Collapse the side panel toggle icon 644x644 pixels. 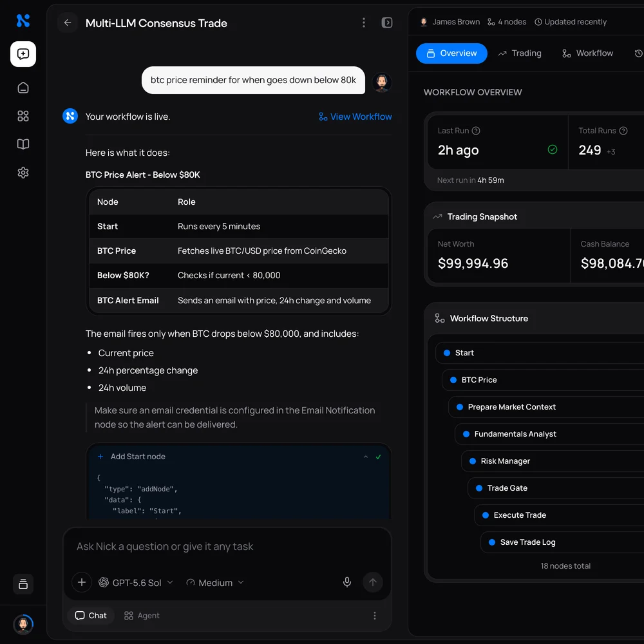click(x=387, y=23)
